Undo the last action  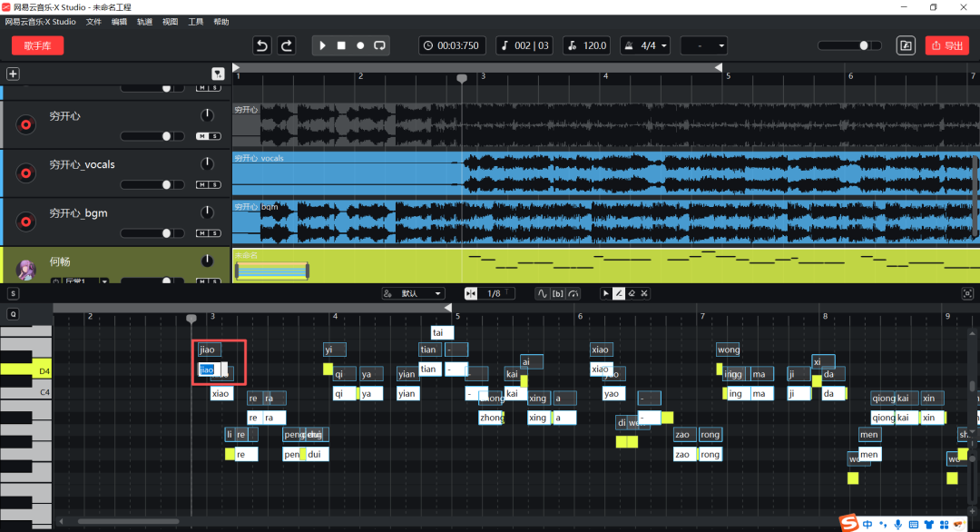pyautogui.click(x=262, y=45)
